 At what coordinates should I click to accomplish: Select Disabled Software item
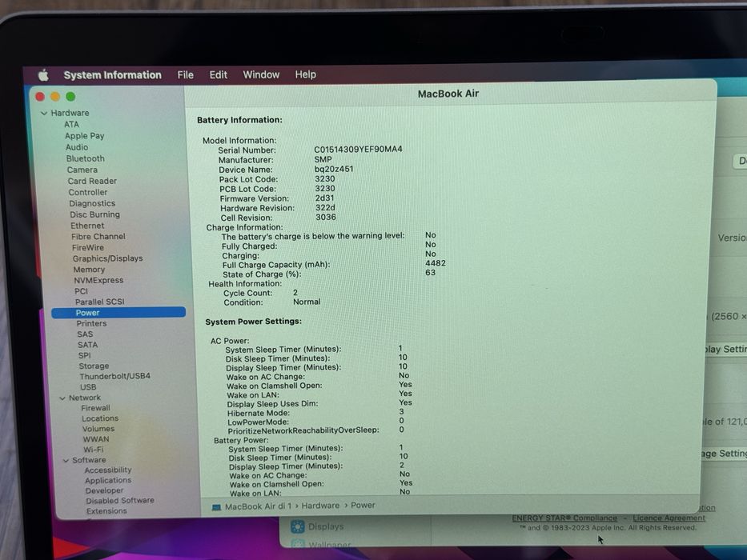[x=120, y=501]
